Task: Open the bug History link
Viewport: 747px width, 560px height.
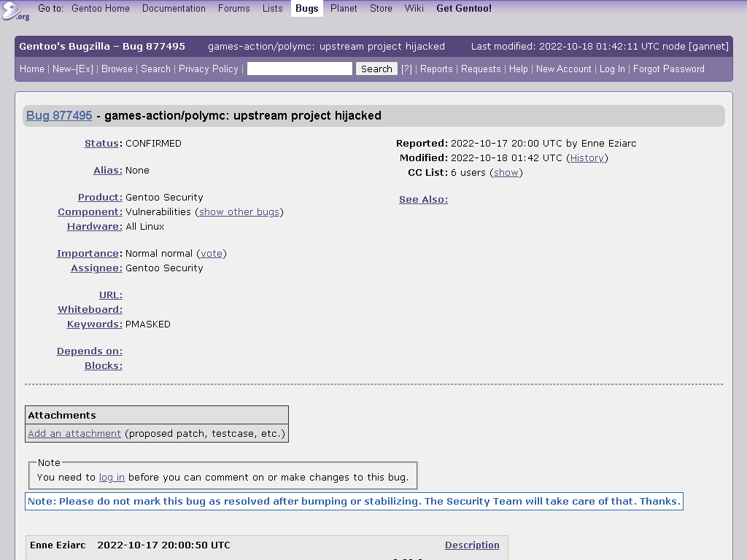Action: pos(587,158)
